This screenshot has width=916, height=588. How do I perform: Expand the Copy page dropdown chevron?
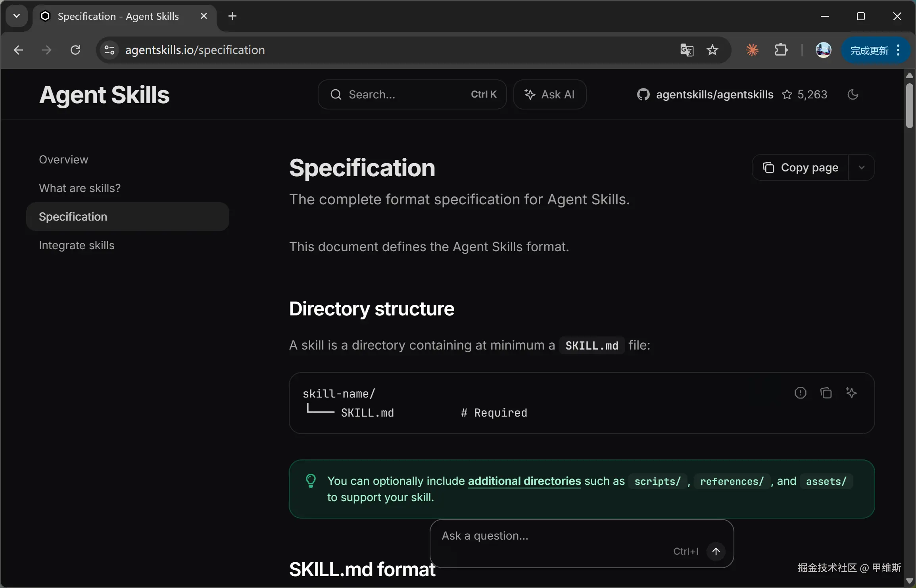point(861,167)
